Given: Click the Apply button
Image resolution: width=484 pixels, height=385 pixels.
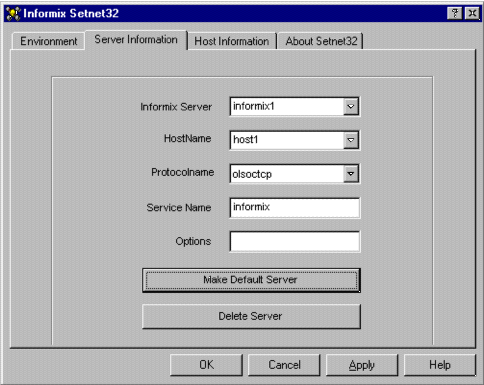Looking at the screenshot, I should [x=362, y=365].
